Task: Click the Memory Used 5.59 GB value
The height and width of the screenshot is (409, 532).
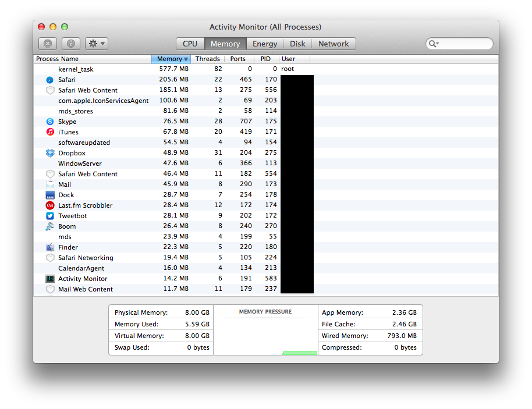Action: [197, 324]
